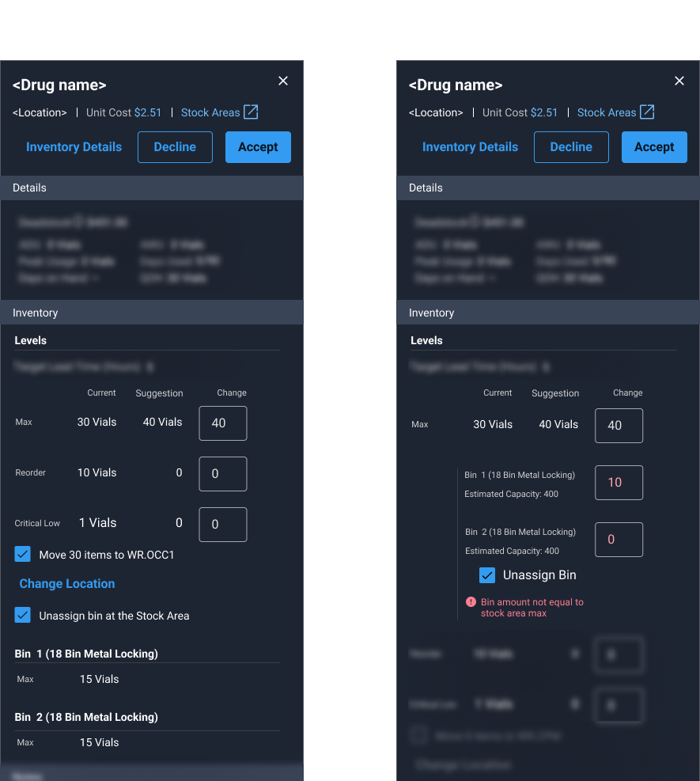Edit Bin 1 amount field showing 10
The width and height of the screenshot is (700, 781).
619,483
